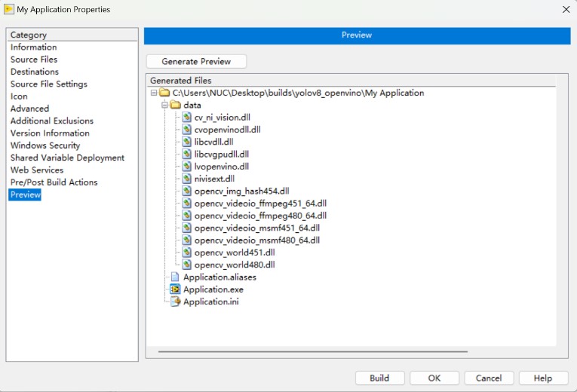Close the My Application Properties dialog
Image resolution: width=577 pixels, height=392 pixels.
click(x=566, y=10)
